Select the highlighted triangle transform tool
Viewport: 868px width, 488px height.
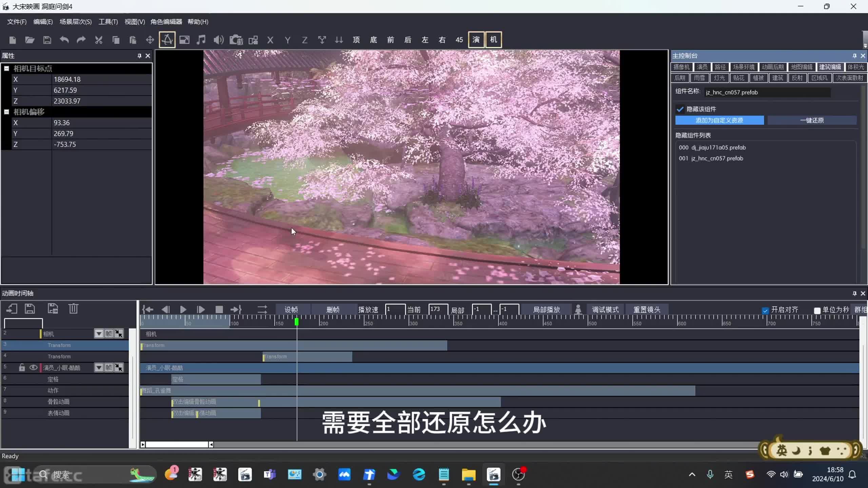click(167, 40)
